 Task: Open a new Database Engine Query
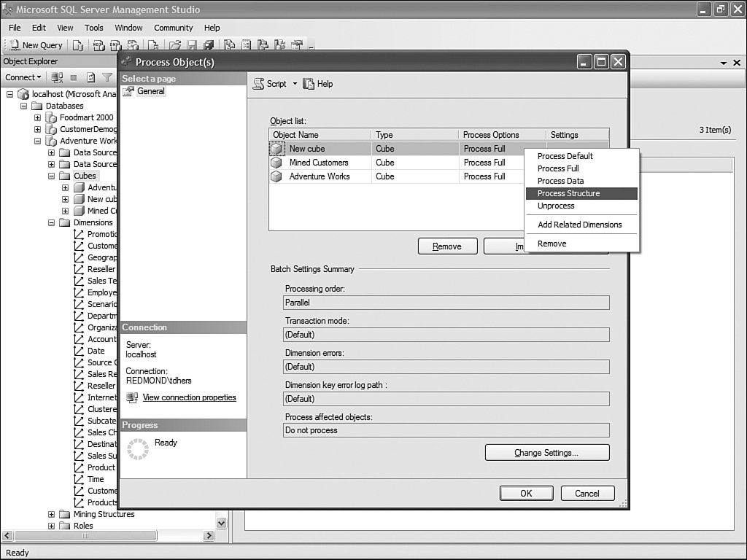click(77, 45)
